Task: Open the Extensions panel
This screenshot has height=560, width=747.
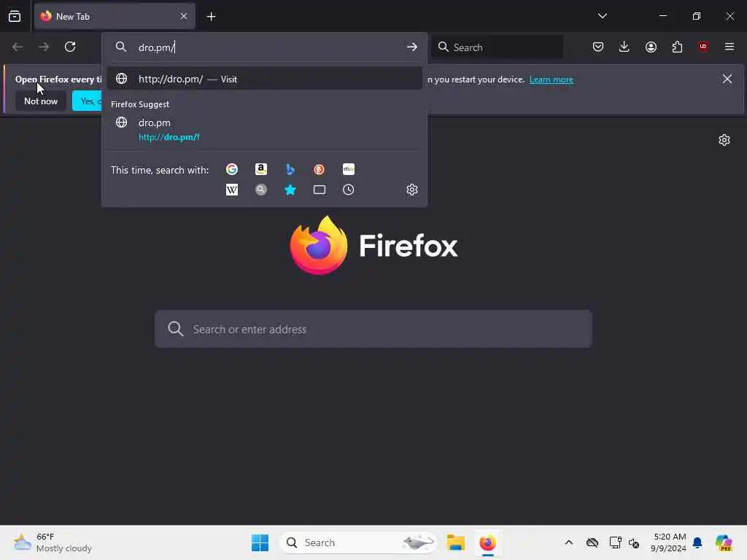Action: click(677, 47)
